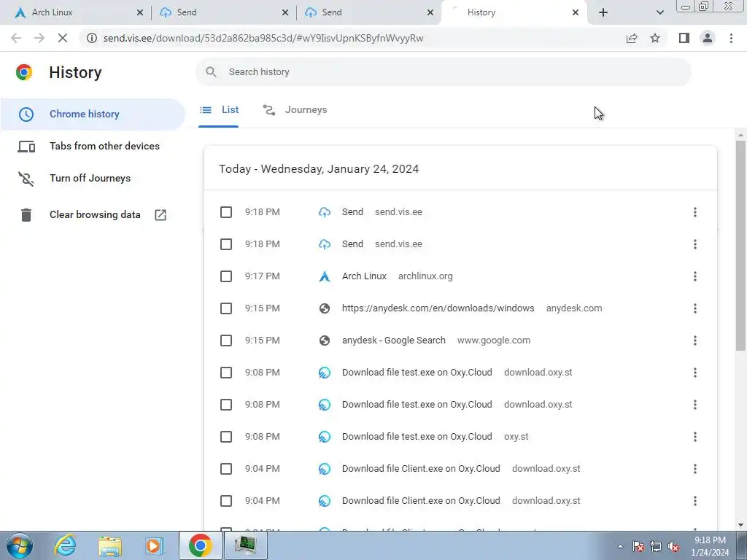Screen dimensions: 747x560
Task: Bookmark this page with the star icon
Action: click(655, 38)
